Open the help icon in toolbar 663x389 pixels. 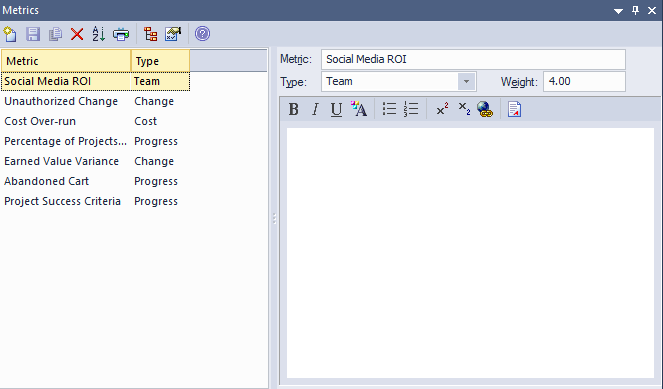click(203, 33)
